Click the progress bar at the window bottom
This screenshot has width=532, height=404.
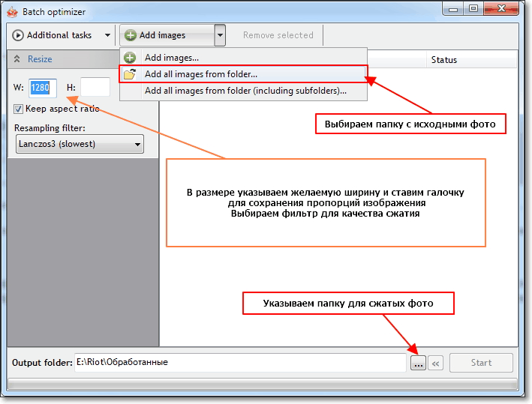click(x=263, y=384)
